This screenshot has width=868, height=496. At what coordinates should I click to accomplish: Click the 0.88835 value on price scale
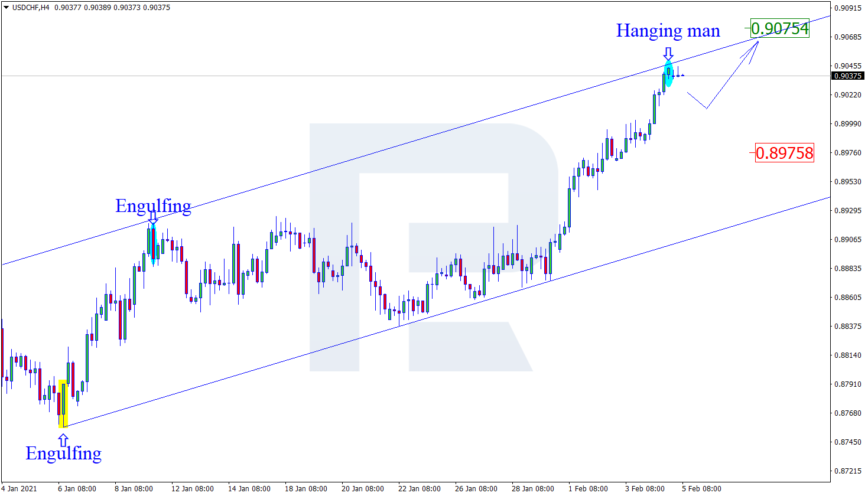pyautogui.click(x=848, y=269)
